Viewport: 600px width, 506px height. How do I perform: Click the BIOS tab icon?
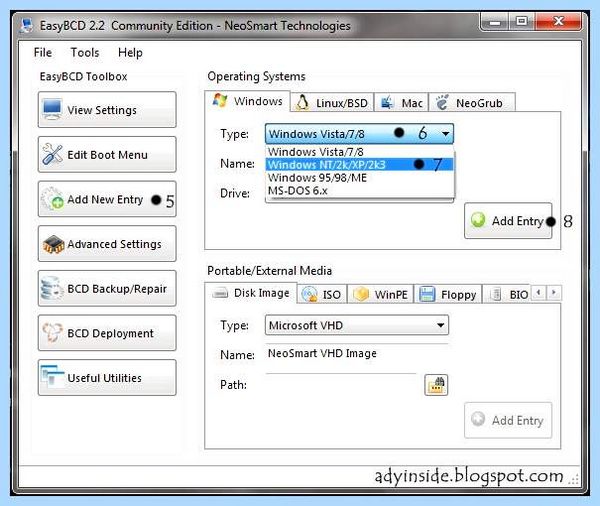coord(496,294)
